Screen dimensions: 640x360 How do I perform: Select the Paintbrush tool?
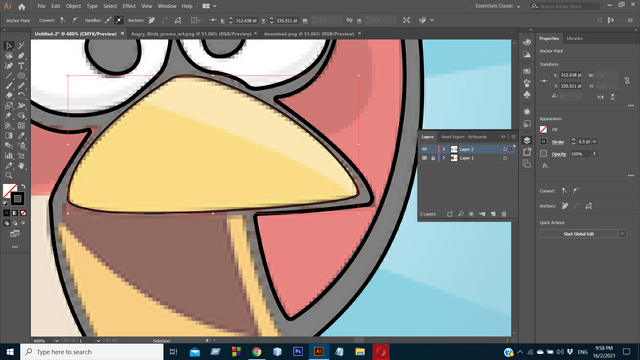[9, 86]
